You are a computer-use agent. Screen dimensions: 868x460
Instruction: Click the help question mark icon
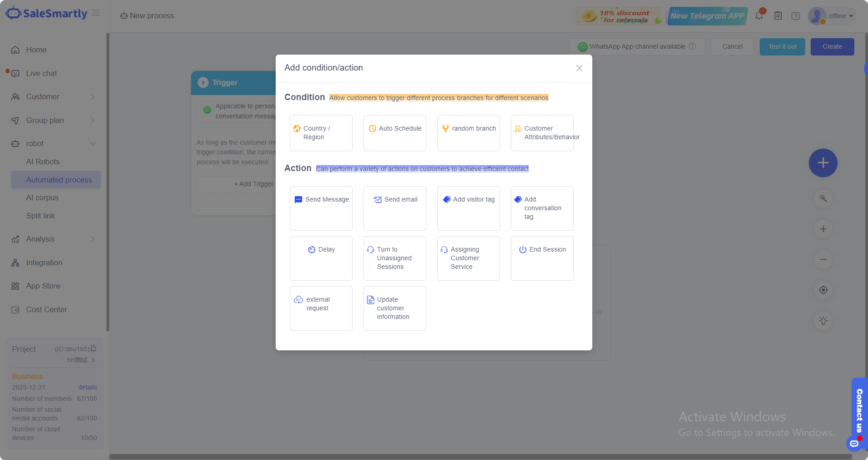796,16
